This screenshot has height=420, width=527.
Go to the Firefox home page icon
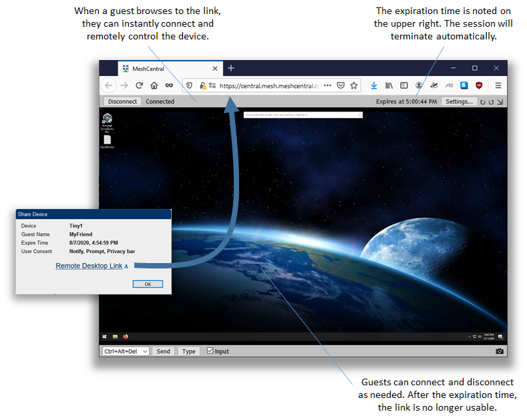[x=154, y=85]
